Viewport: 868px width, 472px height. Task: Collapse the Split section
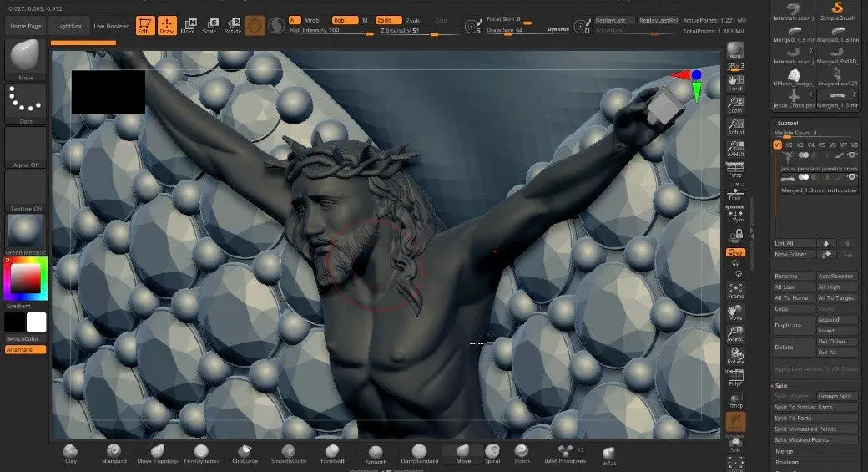click(x=781, y=386)
